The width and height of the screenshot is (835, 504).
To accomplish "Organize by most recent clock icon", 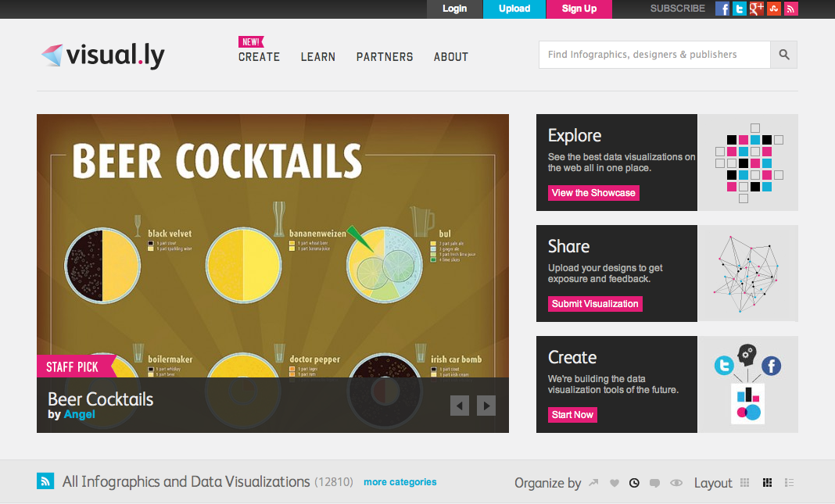I will coord(634,483).
